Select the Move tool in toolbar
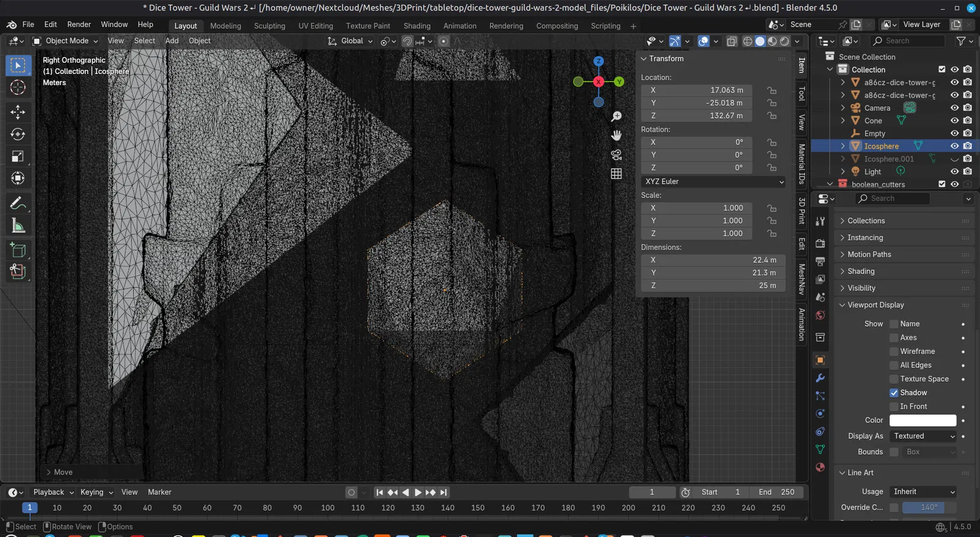Screen dimensions: 980x537 click(x=18, y=111)
